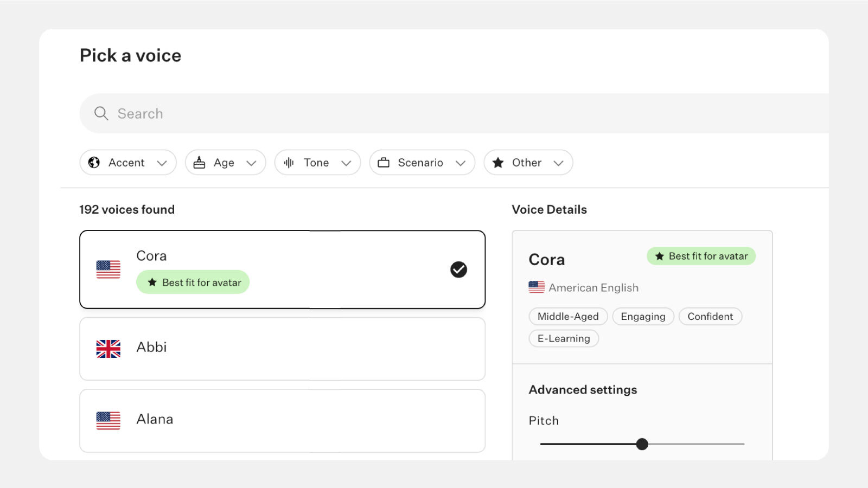
Task: Click the search magnifying glass icon
Action: (101, 113)
